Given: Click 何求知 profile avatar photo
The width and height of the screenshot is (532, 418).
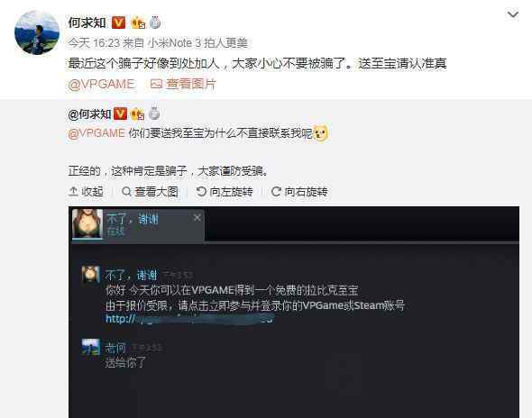Looking at the screenshot, I should (37, 32).
